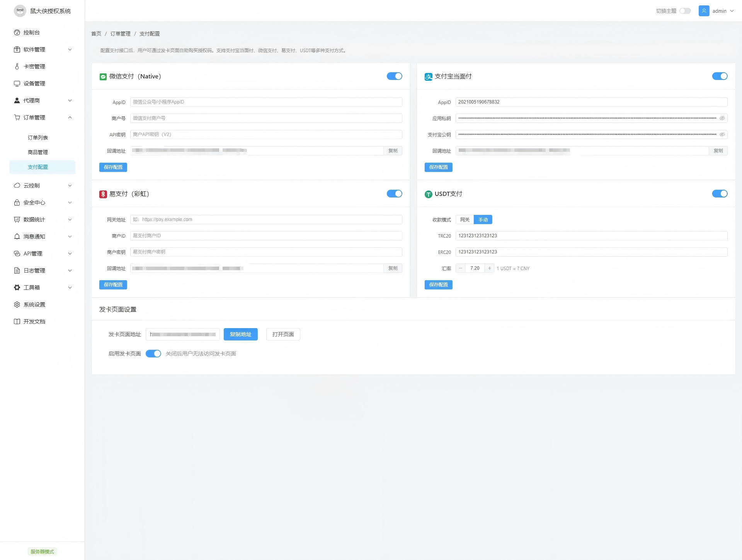Reveal the 支付宝公钥 value via eye icon
Image resolution: width=742 pixels, height=560 pixels.
[x=722, y=134]
